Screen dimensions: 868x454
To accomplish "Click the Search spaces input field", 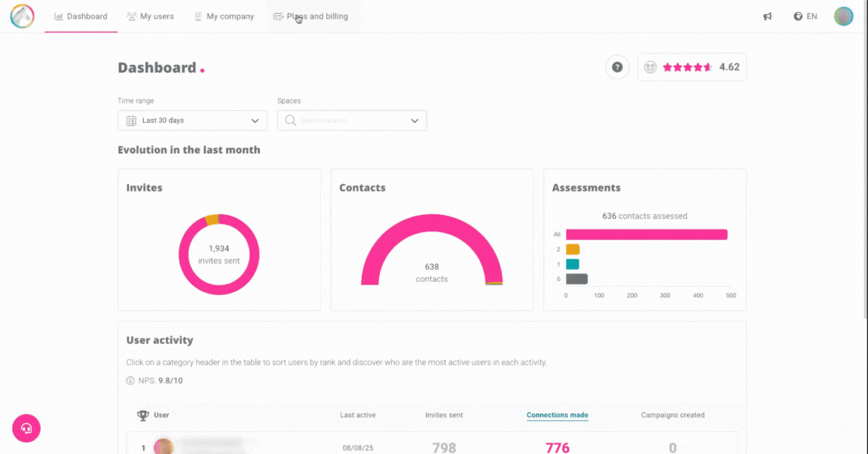I will coord(352,121).
